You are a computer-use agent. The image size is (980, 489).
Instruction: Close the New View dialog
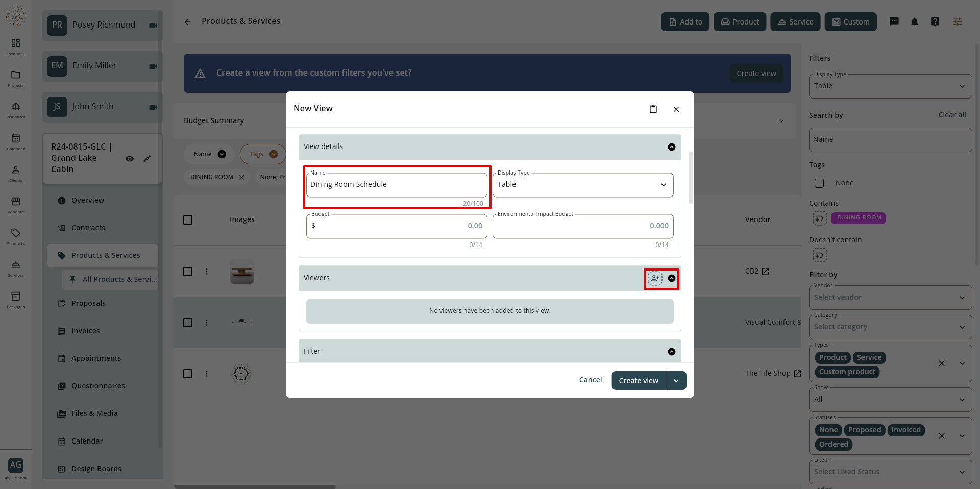676,109
